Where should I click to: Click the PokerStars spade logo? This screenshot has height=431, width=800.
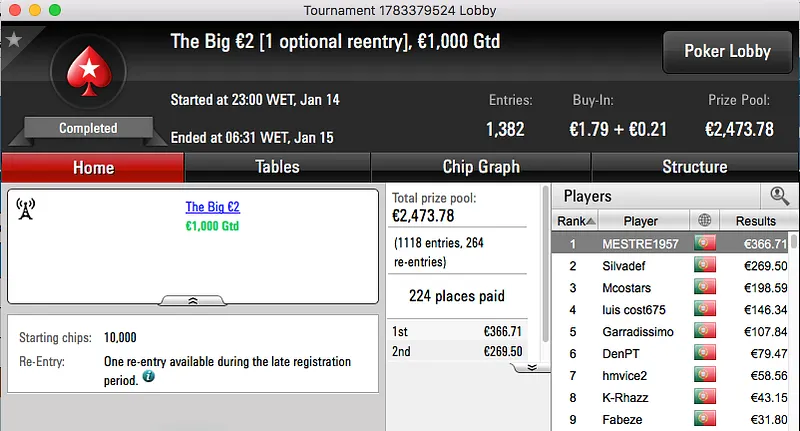tap(87, 77)
